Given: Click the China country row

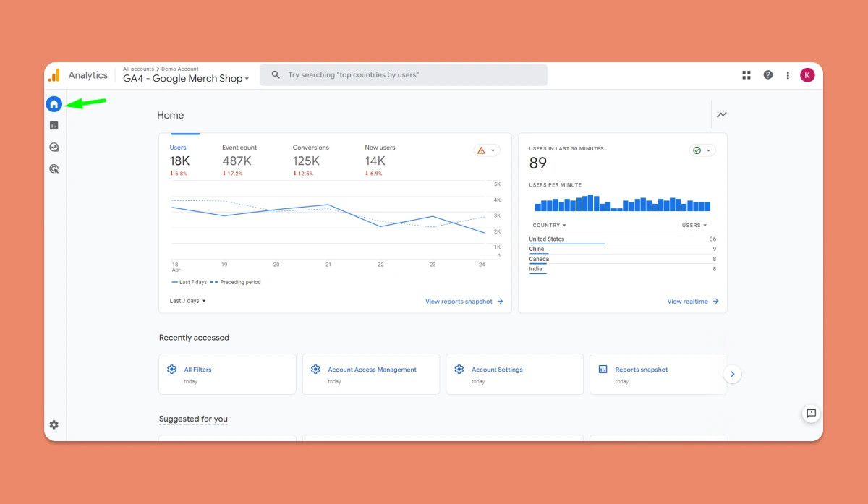Looking at the screenshot, I should pos(623,249).
